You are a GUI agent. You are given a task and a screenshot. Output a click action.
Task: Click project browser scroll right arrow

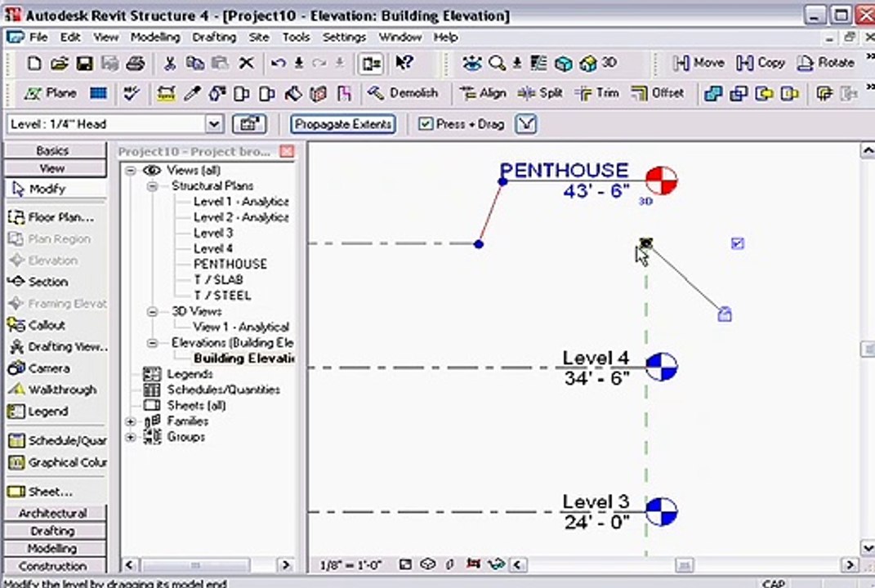coord(286,565)
